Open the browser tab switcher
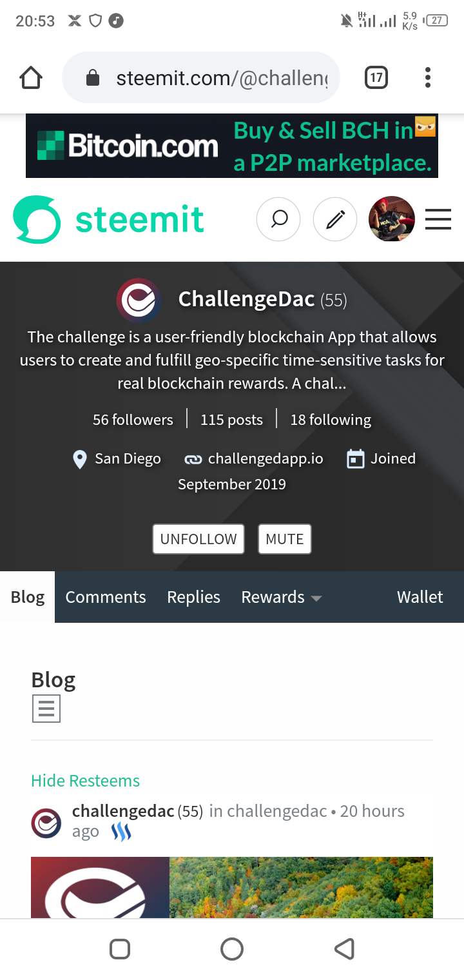The width and height of the screenshot is (464, 980). [376, 77]
